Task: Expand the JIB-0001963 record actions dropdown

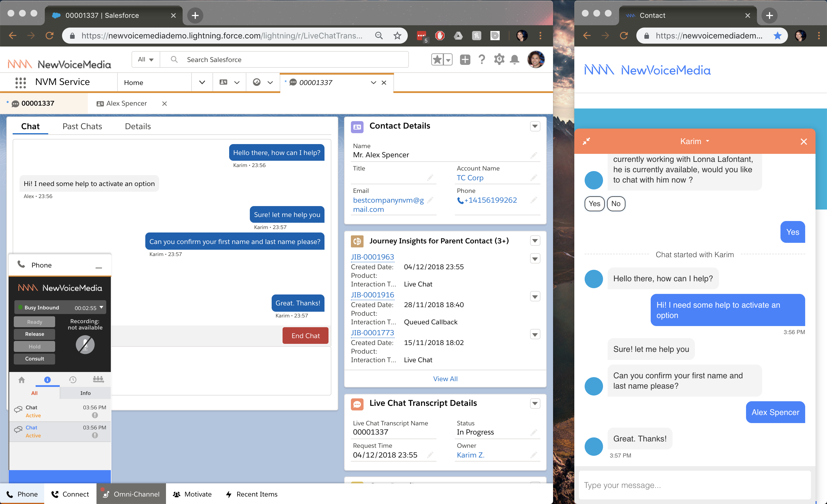Action: point(535,259)
